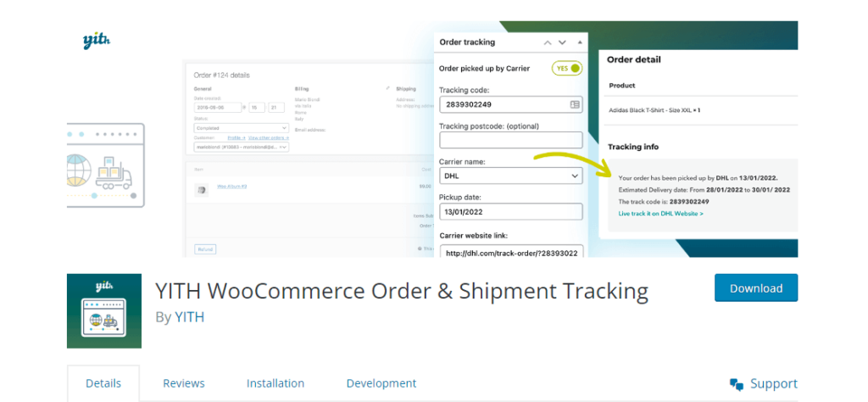
Task: Toggle Order picked up by Carrier switch
Action: click(567, 68)
